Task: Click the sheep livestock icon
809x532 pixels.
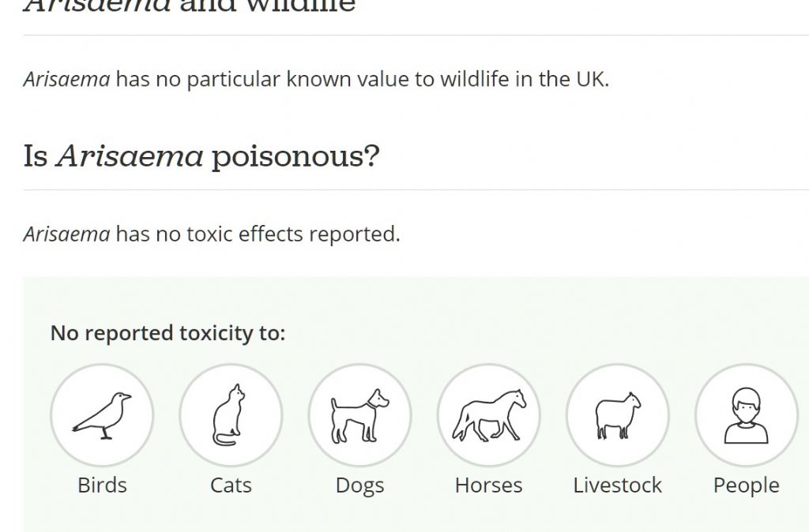Action: [x=618, y=415]
